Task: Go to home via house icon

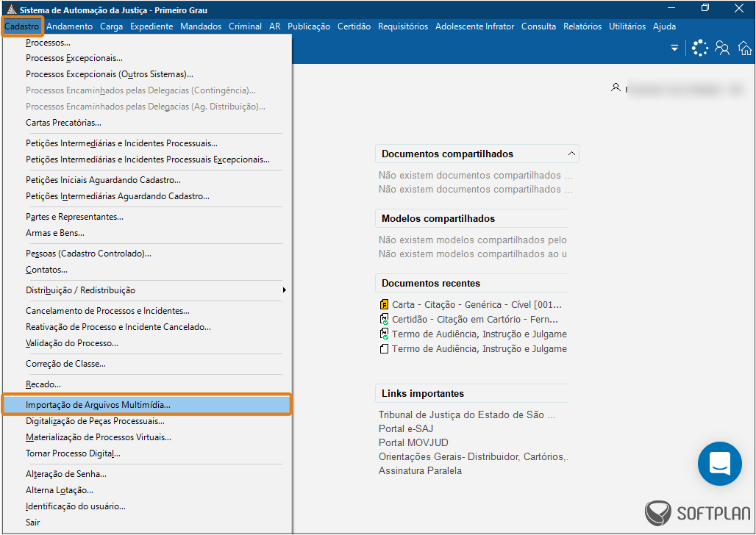Action: 745,49
